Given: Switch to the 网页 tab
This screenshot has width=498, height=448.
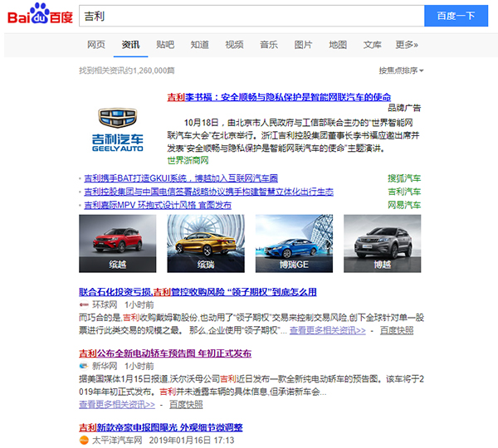Looking at the screenshot, I should point(96,45).
